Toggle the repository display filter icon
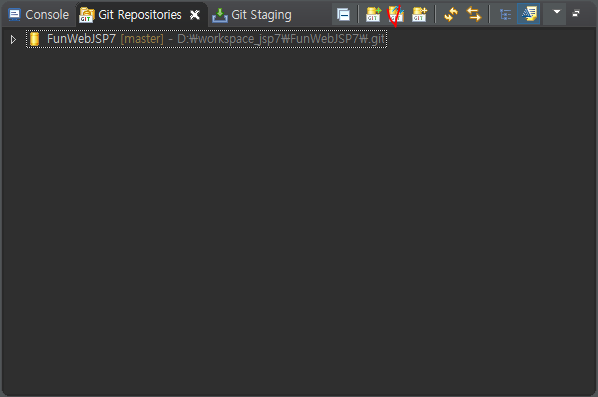Screen dimensions: 598x397 (x=529, y=14)
